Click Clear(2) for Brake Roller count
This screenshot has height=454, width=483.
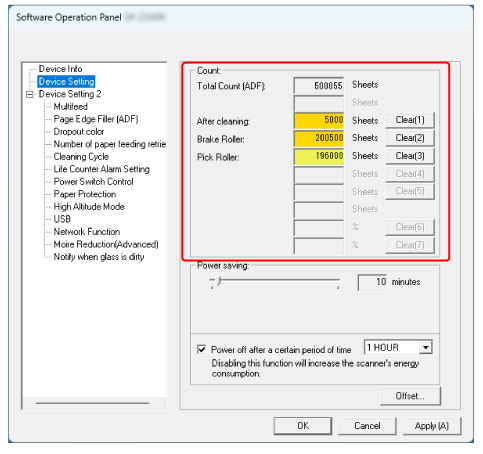point(410,138)
